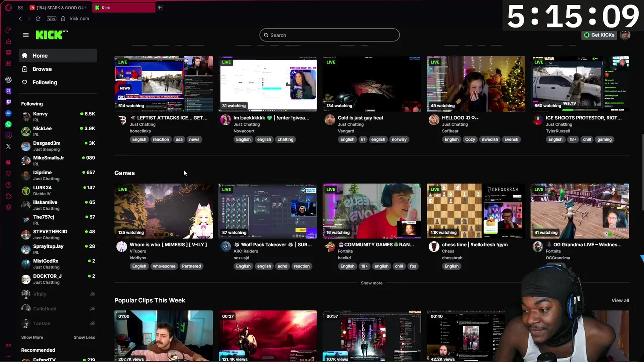Open the GX Corner gamepad tab icon
Screen dimensions: 644x362
pos(20,8)
